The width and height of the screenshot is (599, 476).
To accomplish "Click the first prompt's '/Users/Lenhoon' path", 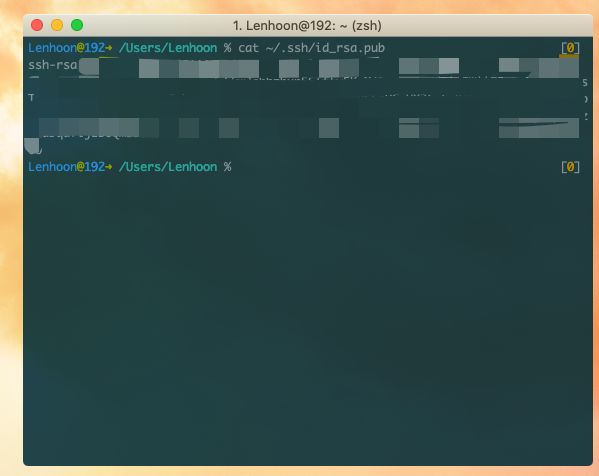I will point(168,48).
